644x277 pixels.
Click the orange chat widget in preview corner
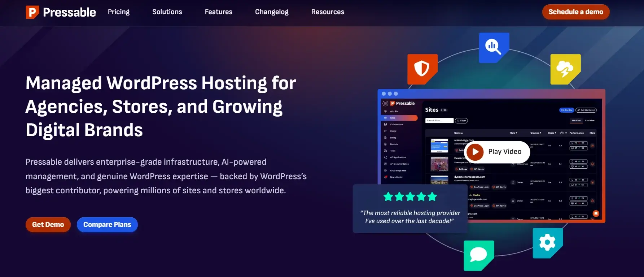point(596,213)
